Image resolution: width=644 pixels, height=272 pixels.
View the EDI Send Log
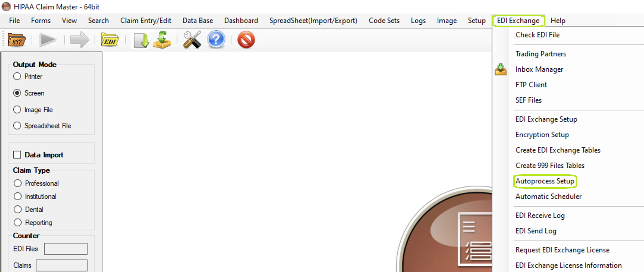[x=536, y=231]
